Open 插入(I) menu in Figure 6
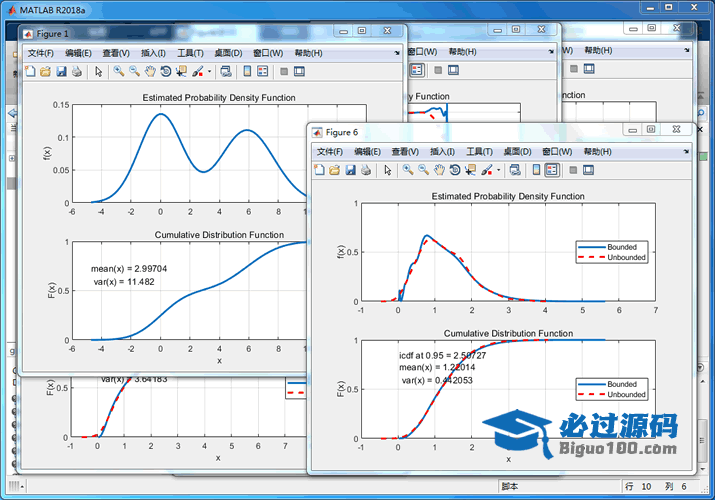This screenshot has height=500, width=715. coord(442,152)
